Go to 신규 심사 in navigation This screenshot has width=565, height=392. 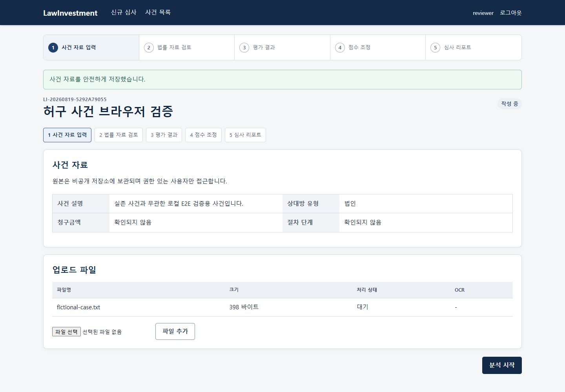[x=124, y=13]
